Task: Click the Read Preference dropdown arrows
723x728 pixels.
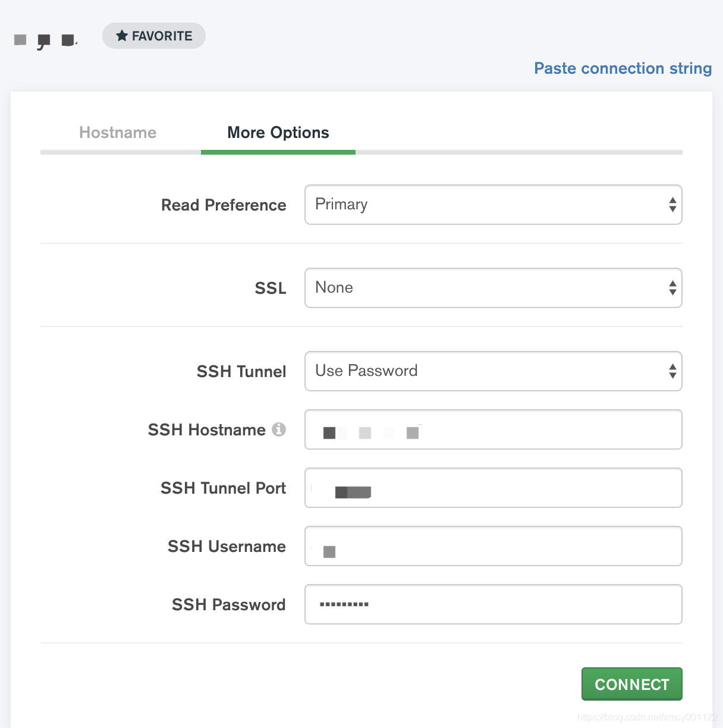Action: coord(672,205)
